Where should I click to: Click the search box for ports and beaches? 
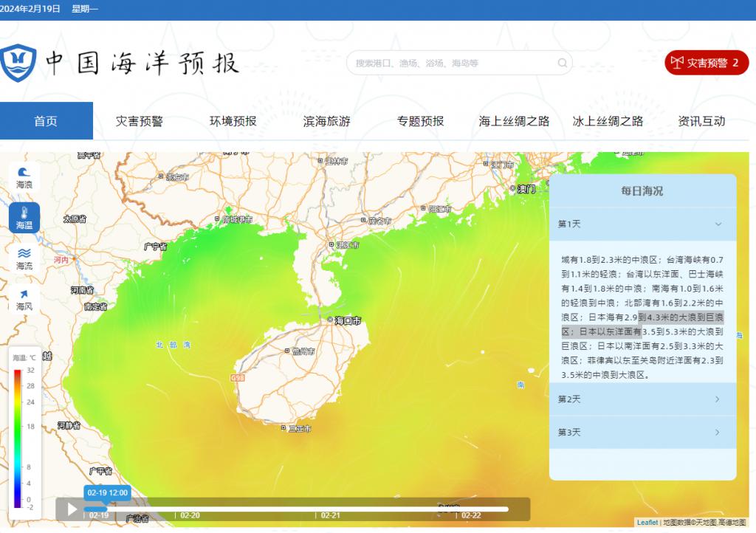coord(459,63)
